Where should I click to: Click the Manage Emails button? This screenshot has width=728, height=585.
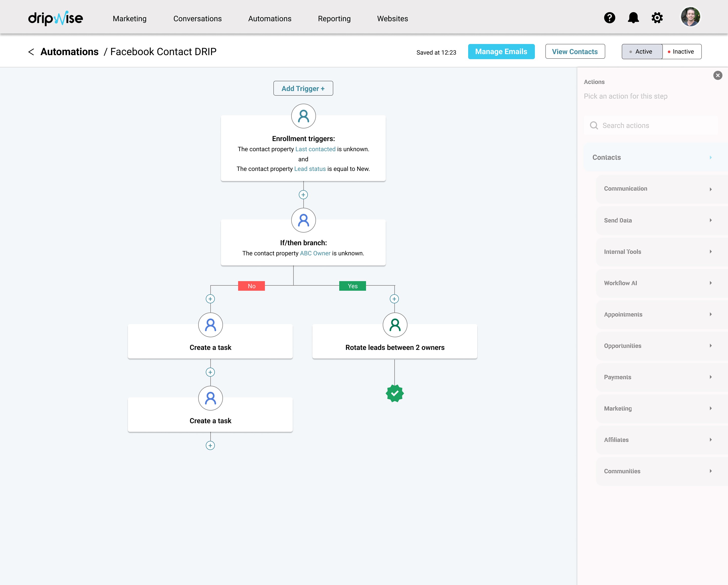(x=501, y=52)
